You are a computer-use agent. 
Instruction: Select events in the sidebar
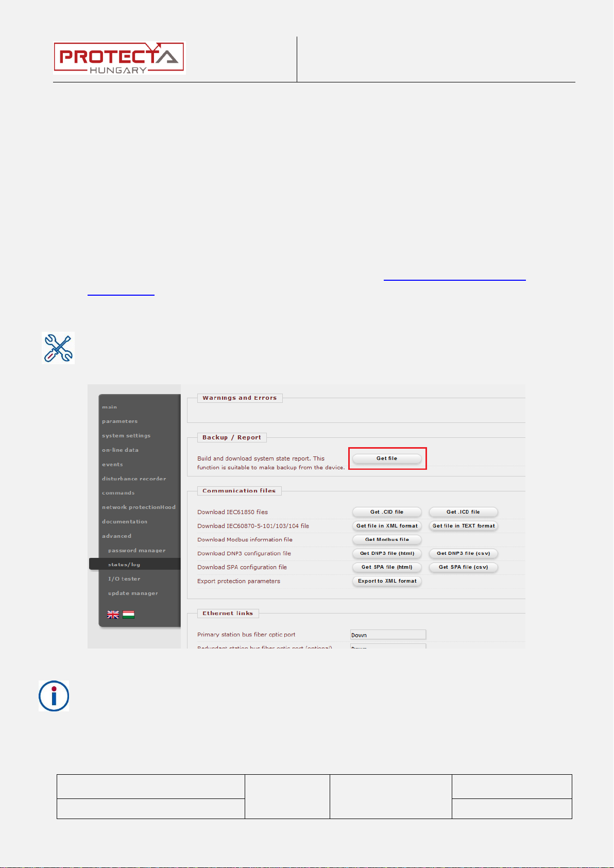(112, 465)
